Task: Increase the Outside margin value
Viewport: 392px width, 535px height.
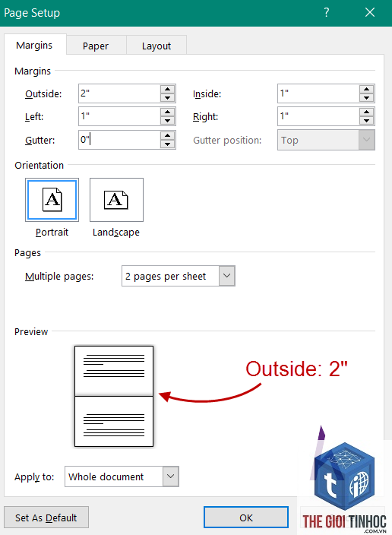Action: pyautogui.click(x=168, y=90)
